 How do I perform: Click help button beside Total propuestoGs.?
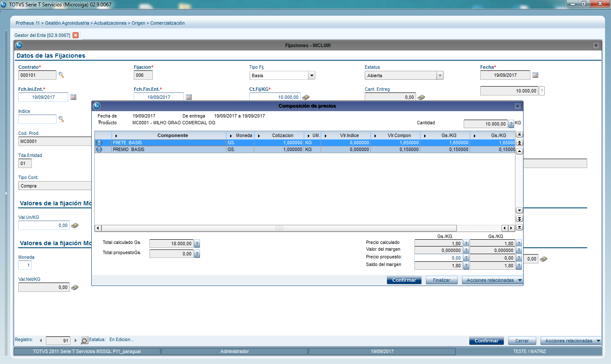[197, 254]
